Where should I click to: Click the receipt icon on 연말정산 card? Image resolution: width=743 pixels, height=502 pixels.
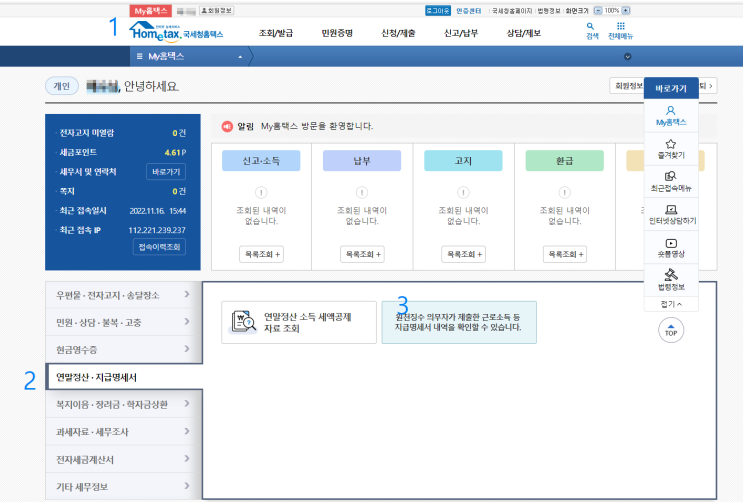tap(243, 322)
